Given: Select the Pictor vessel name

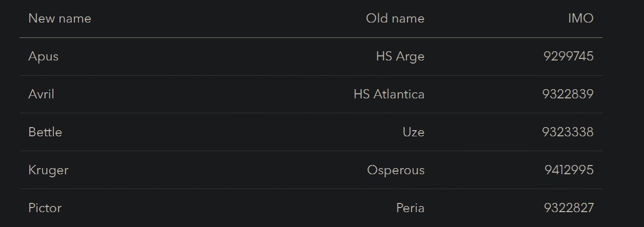Looking at the screenshot, I should [45, 208].
